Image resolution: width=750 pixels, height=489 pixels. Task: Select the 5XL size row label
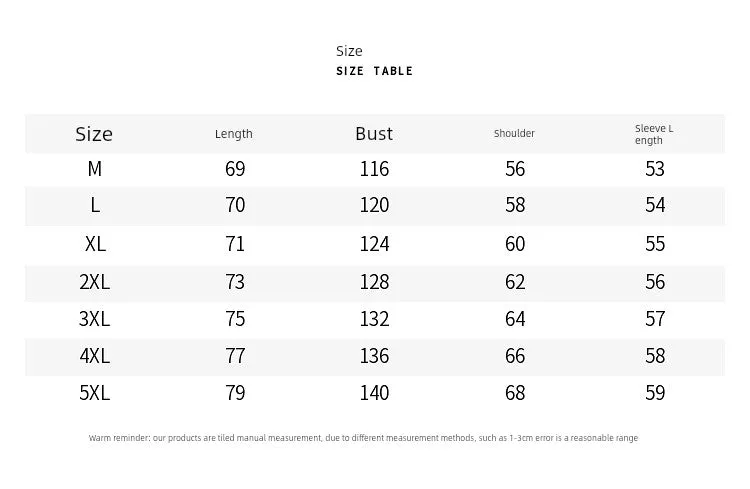click(x=95, y=393)
